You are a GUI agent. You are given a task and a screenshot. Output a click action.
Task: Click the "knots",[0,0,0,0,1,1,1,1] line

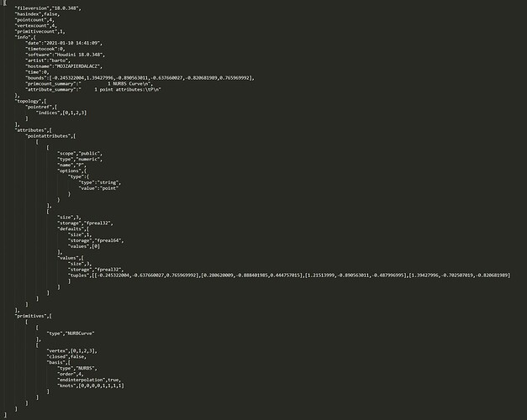click(x=91, y=386)
